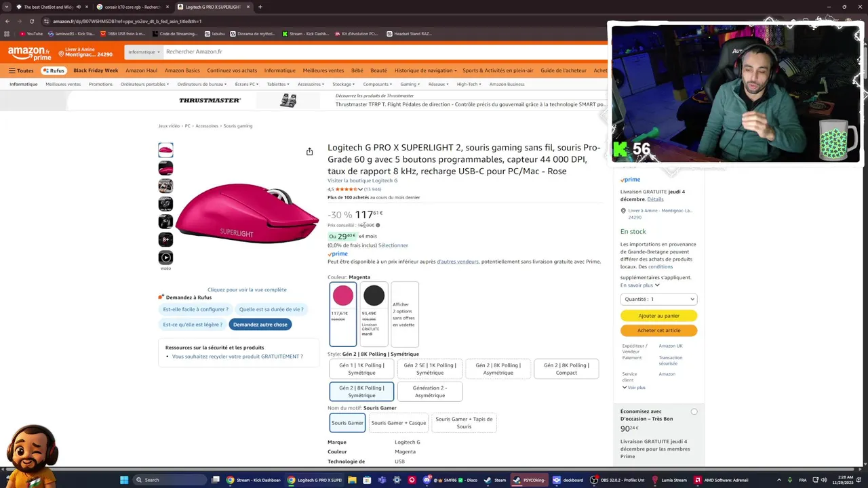Open the Toutes hamburger menu
Image resolution: width=868 pixels, height=488 pixels.
pyautogui.click(x=21, y=70)
